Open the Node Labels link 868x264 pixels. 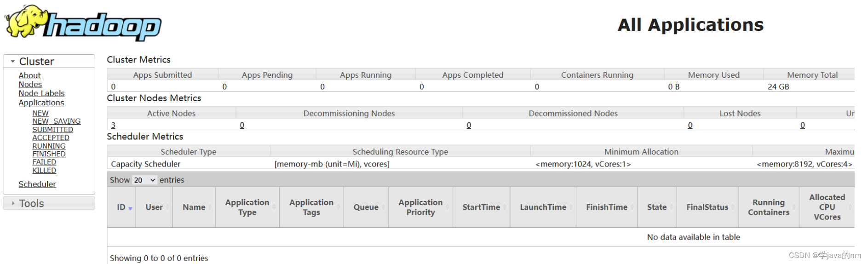point(41,93)
